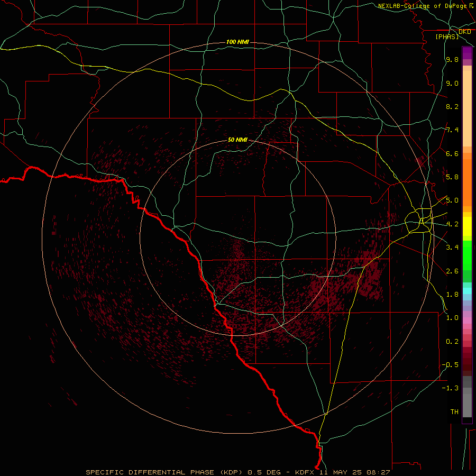Click the TH threshold label on scale
Viewport: 476px width, 476px height.
pos(454,411)
